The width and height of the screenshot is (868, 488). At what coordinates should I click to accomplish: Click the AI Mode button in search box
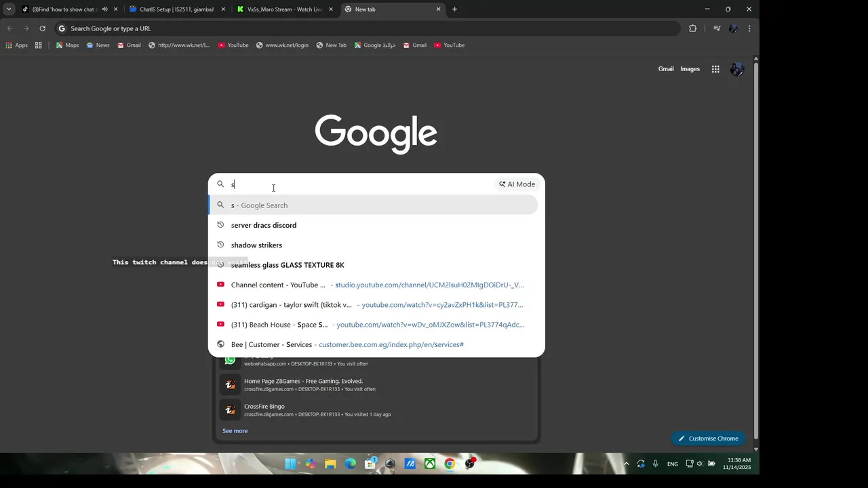coord(517,184)
